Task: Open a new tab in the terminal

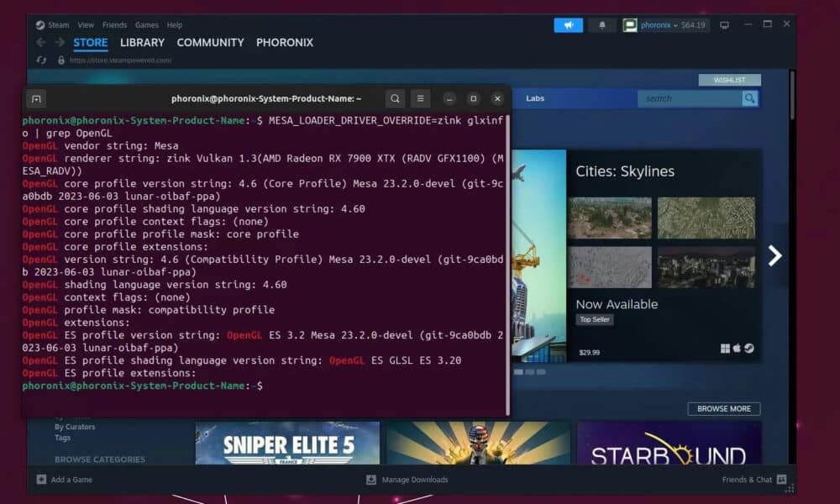Action: pos(36,98)
